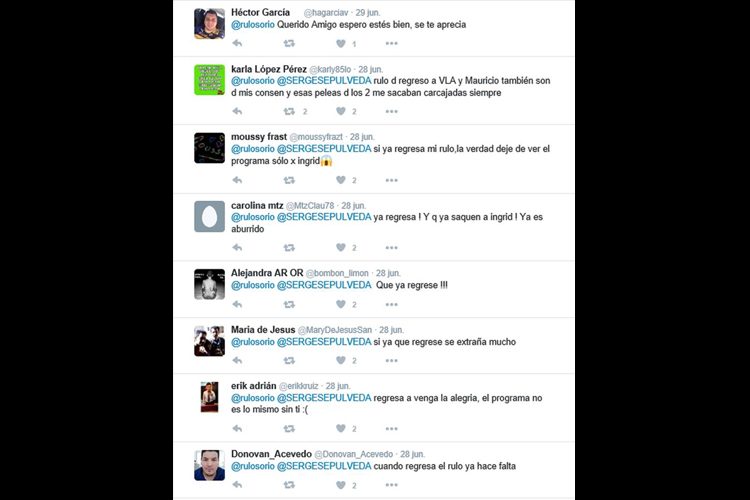This screenshot has height=500, width=750.
Task: Open karla López Pérez's profile name
Action: 269,69
